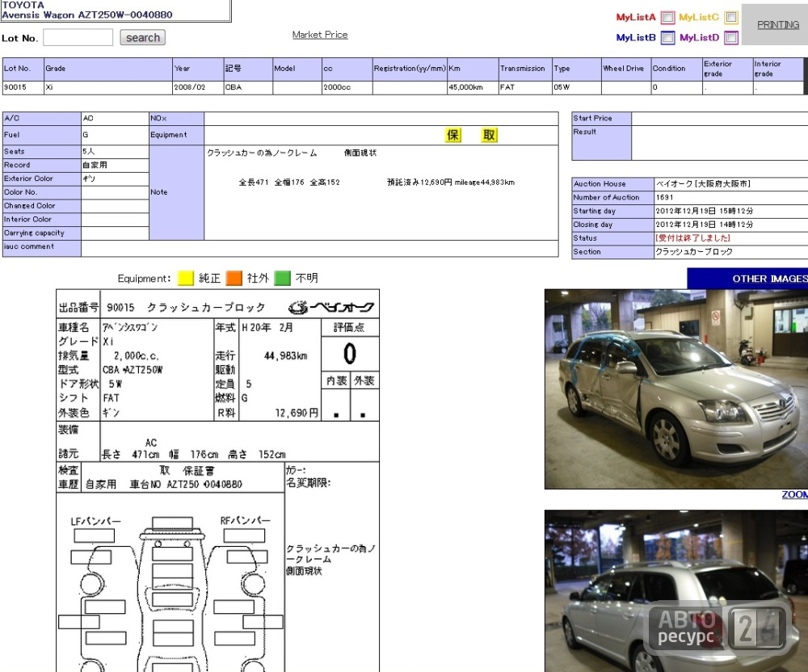The image size is (808, 672).
Task: Click the Grade column header
Action: [x=107, y=69]
